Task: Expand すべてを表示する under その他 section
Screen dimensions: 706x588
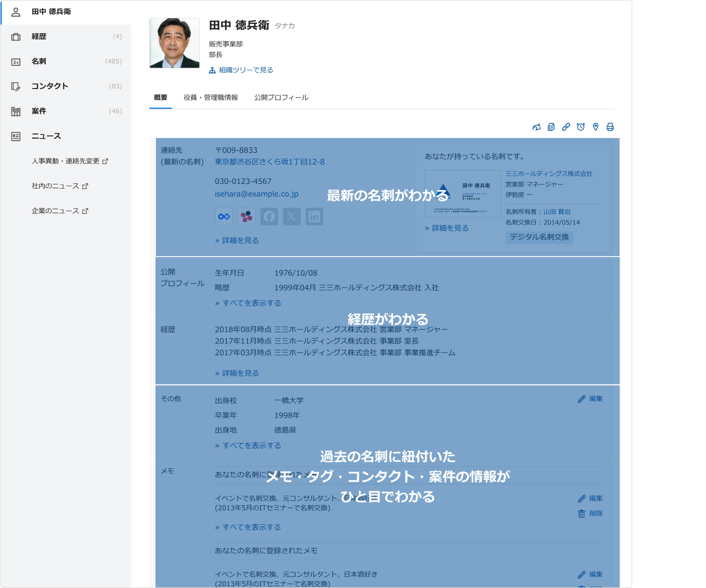Action: point(248,445)
